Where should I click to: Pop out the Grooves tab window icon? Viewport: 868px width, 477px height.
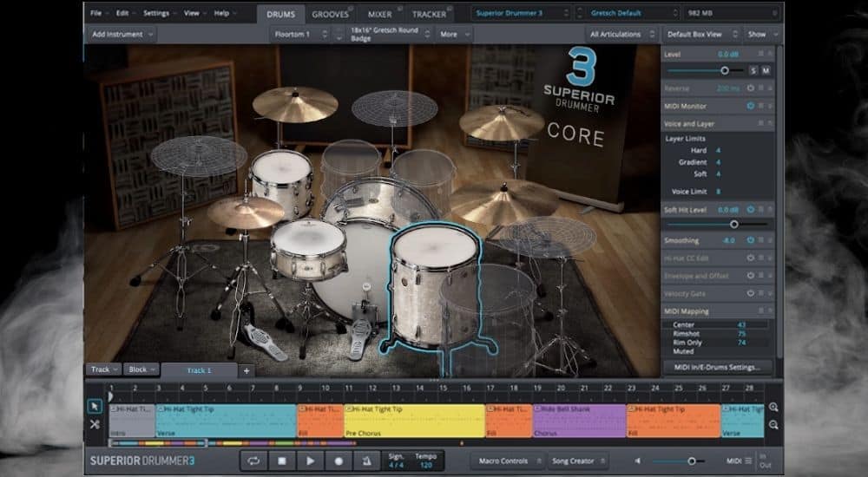click(351, 9)
